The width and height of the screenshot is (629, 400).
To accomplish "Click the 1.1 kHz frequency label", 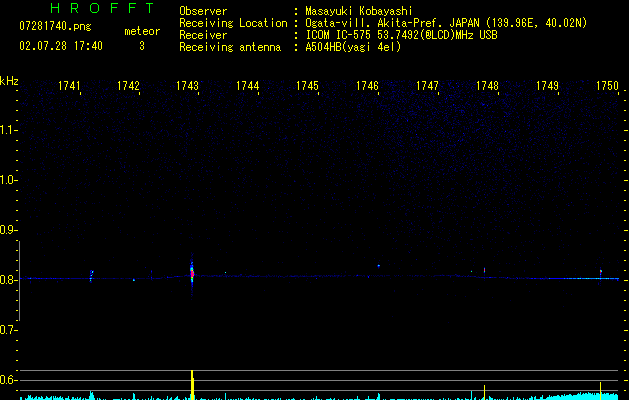I will click(x=8, y=130).
